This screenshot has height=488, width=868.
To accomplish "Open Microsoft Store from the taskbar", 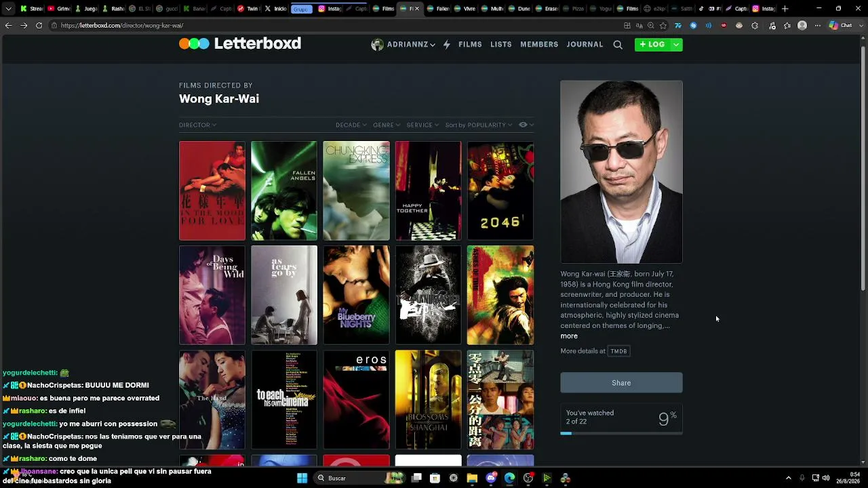I will 435,478.
